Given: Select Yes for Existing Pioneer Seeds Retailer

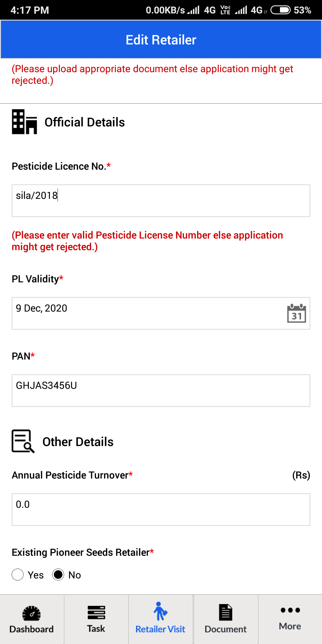Looking at the screenshot, I should click(18, 575).
